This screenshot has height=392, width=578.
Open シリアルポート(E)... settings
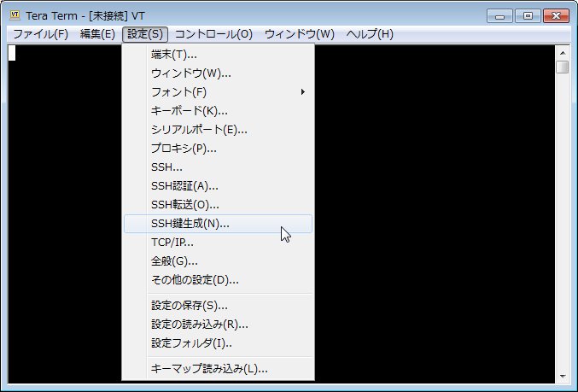219,130
